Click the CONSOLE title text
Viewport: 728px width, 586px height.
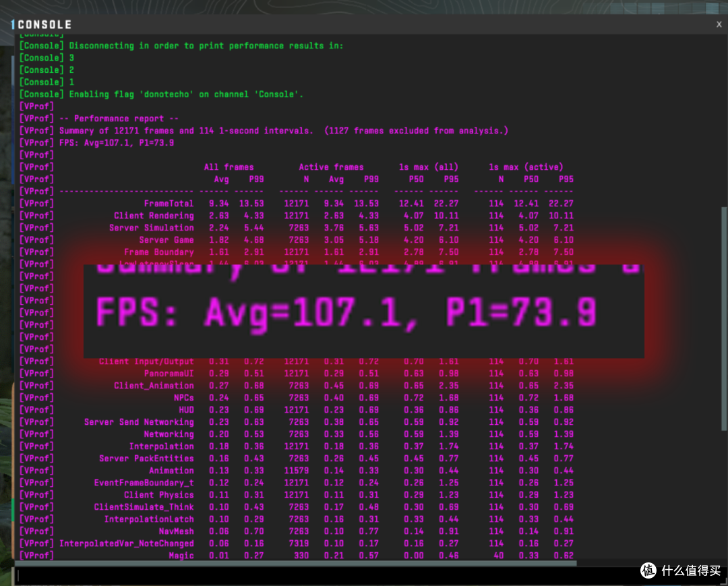pyautogui.click(x=44, y=24)
